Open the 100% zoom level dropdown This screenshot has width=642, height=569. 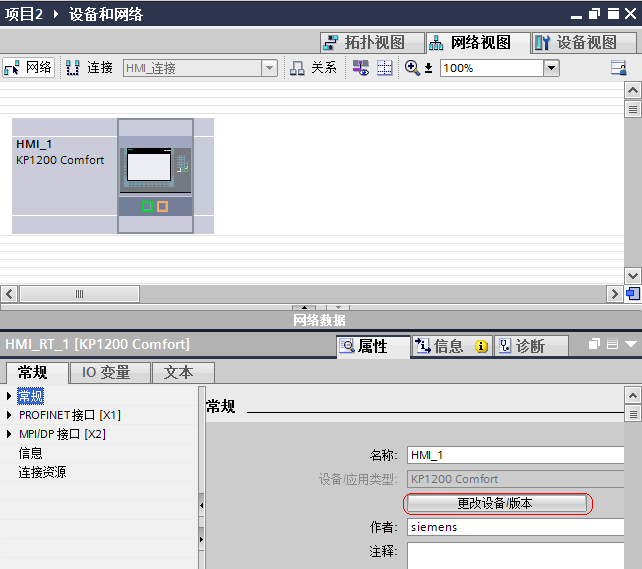pyautogui.click(x=551, y=68)
